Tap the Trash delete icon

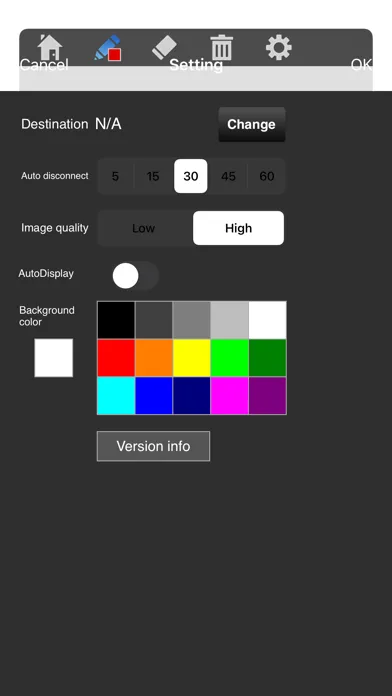221,47
